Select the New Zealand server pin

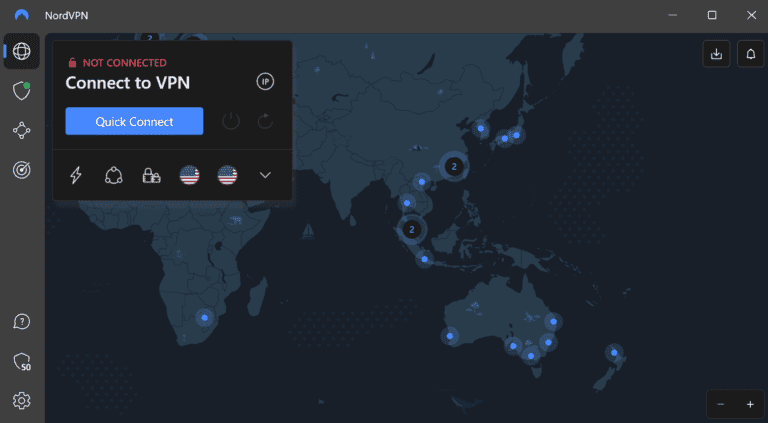pyautogui.click(x=614, y=352)
